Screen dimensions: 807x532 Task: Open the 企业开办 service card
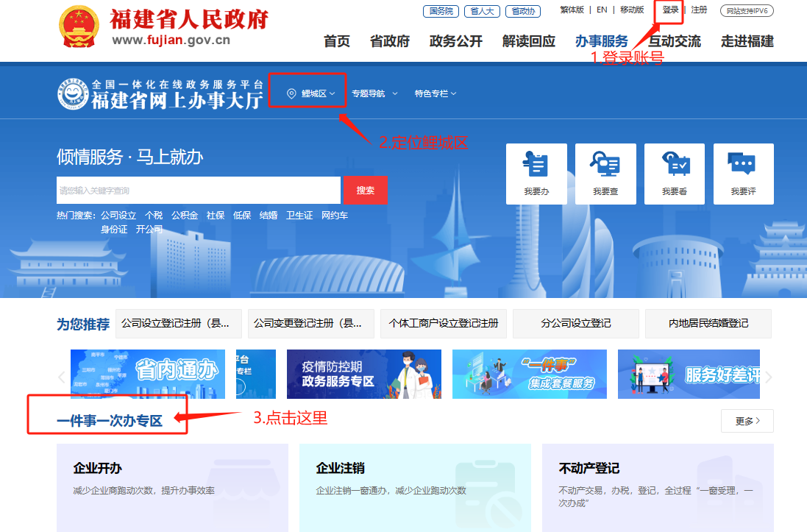coord(172,487)
